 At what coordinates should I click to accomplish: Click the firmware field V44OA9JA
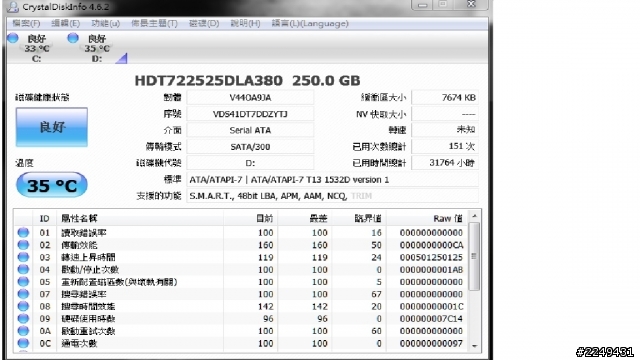pos(250,98)
